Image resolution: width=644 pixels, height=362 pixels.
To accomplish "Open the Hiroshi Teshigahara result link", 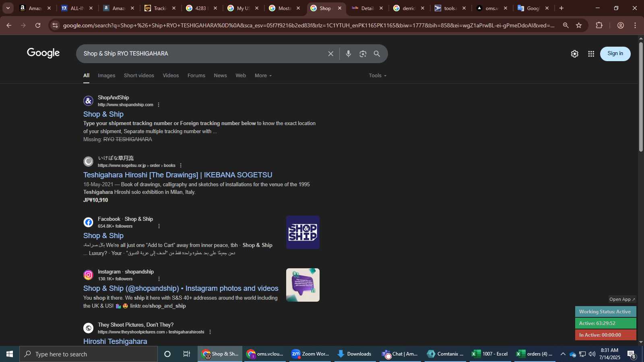I will pyautogui.click(x=115, y=341).
